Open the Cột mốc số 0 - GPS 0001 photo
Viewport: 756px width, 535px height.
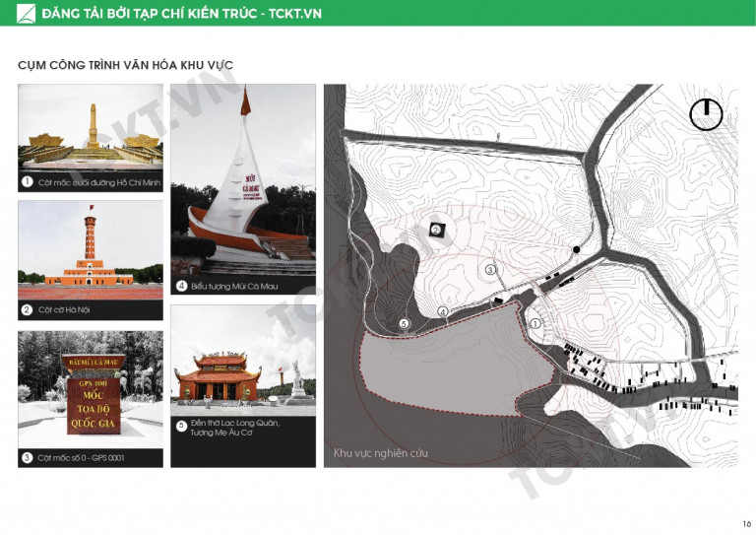91,390
